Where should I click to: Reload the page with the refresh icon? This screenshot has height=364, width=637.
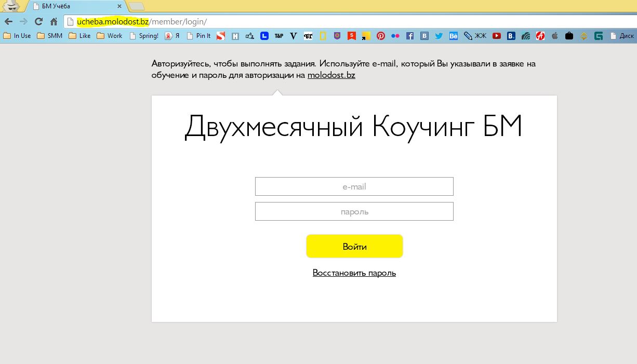[38, 21]
